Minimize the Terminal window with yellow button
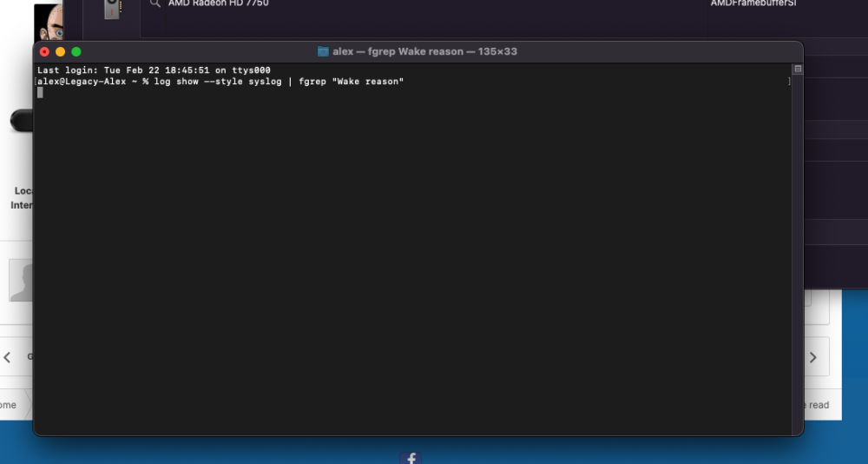 (61, 51)
